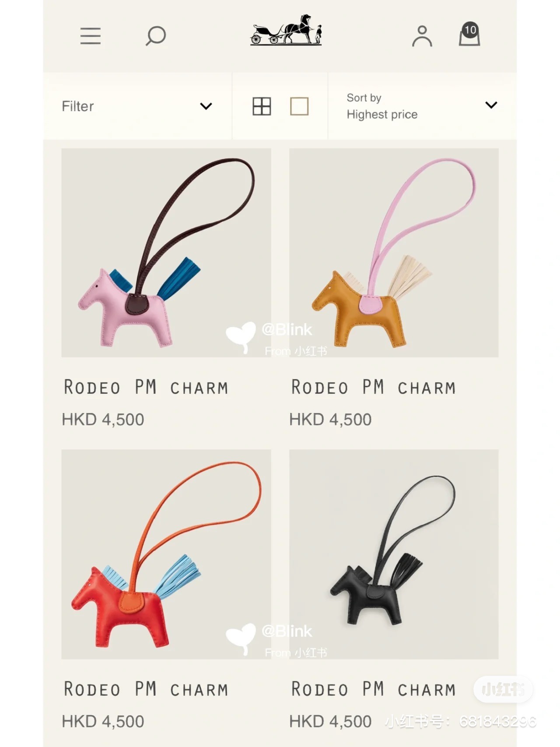560x747 pixels.
Task: Expand the Filter dropdown
Action: coord(137,106)
